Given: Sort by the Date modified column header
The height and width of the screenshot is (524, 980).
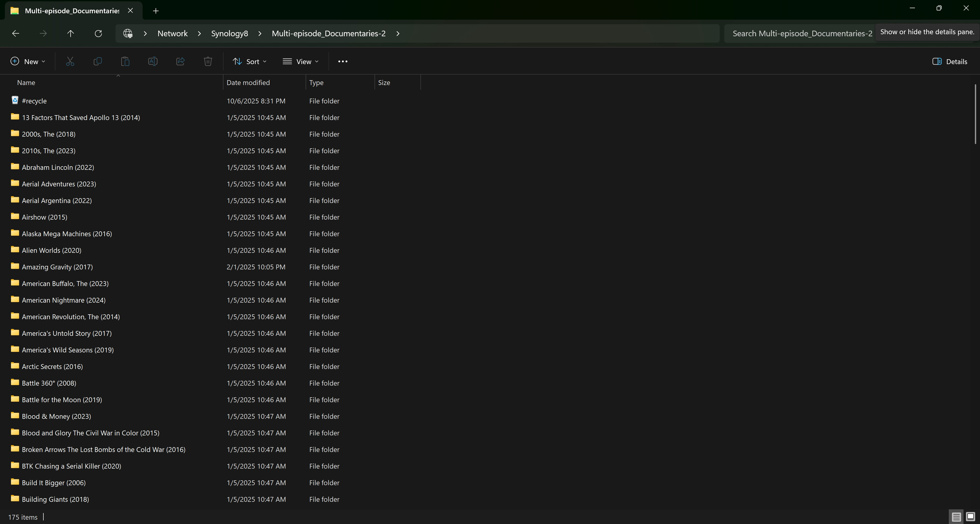Looking at the screenshot, I should (248, 82).
